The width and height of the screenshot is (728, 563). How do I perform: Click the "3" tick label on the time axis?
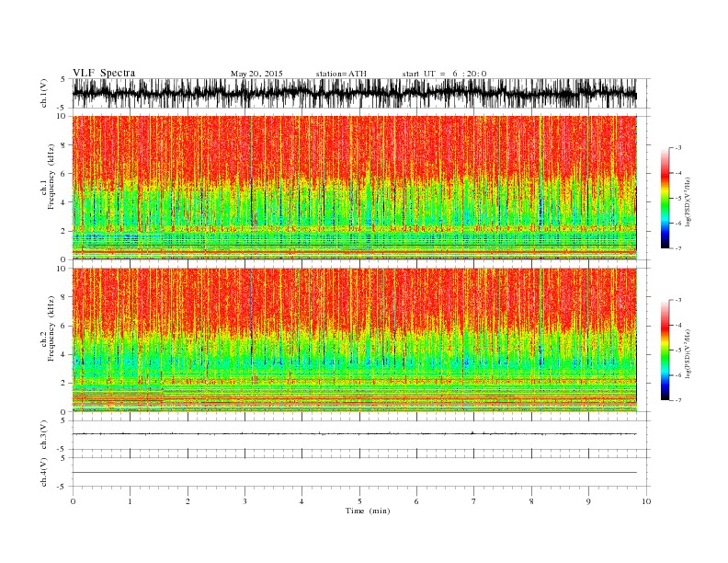(245, 501)
